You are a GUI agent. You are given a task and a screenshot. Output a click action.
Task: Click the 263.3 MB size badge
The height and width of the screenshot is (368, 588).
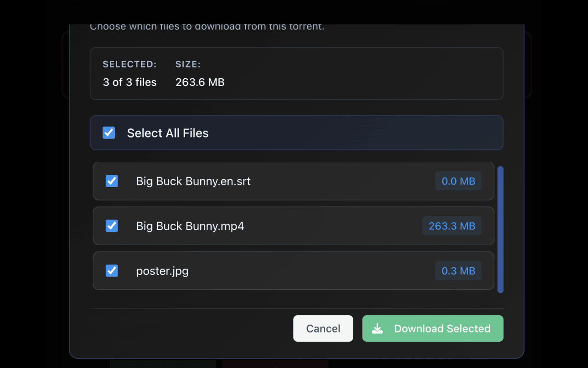pyautogui.click(x=452, y=226)
